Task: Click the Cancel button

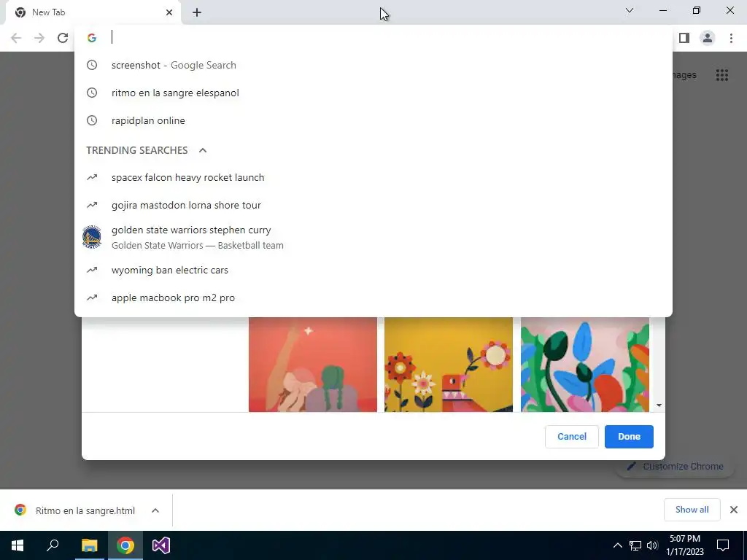Action: 572,437
